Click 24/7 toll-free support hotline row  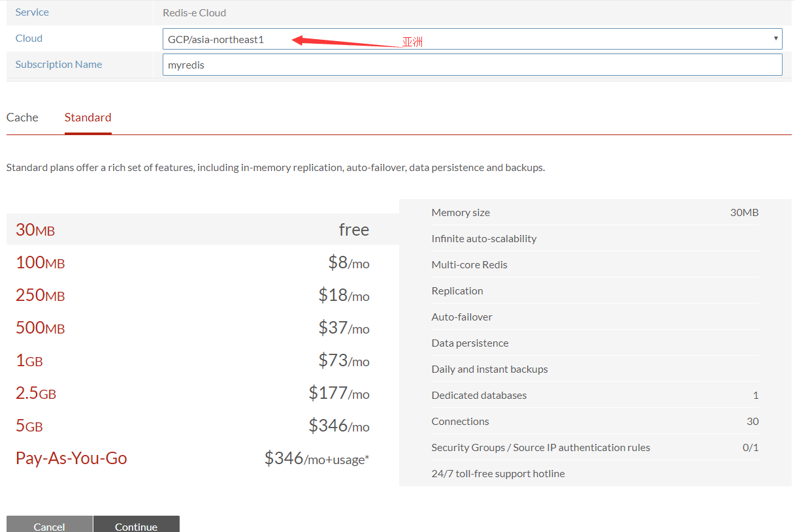click(x=595, y=473)
